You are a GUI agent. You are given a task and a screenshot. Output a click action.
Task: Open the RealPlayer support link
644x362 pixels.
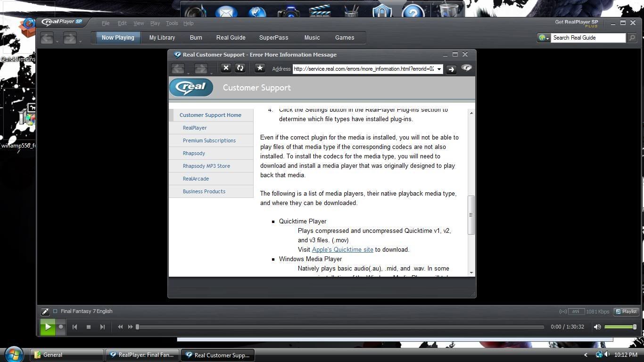195,128
